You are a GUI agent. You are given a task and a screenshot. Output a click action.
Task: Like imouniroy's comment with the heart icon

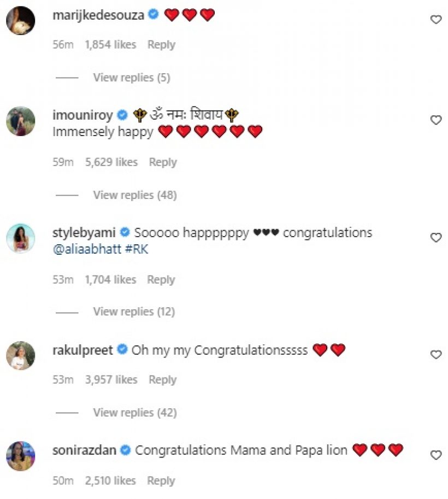pyautogui.click(x=435, y=120)
